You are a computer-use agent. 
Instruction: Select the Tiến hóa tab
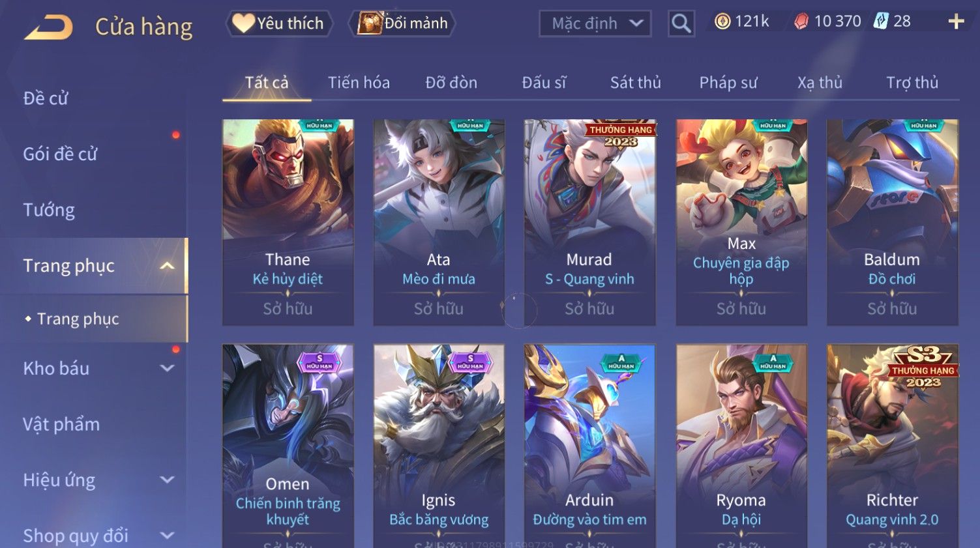coord(359,83)
